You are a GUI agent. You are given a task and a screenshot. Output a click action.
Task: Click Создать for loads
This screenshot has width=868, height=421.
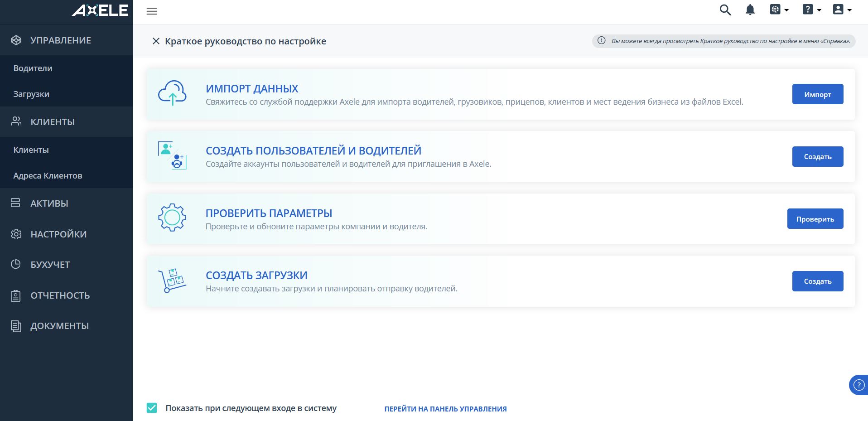coord(818,281)
